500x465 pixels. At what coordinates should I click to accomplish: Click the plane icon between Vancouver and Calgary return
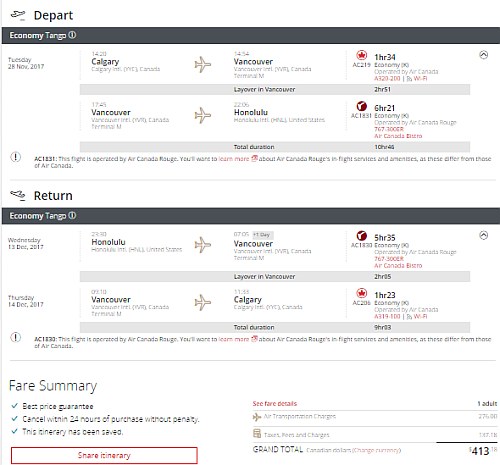(203, 302)
